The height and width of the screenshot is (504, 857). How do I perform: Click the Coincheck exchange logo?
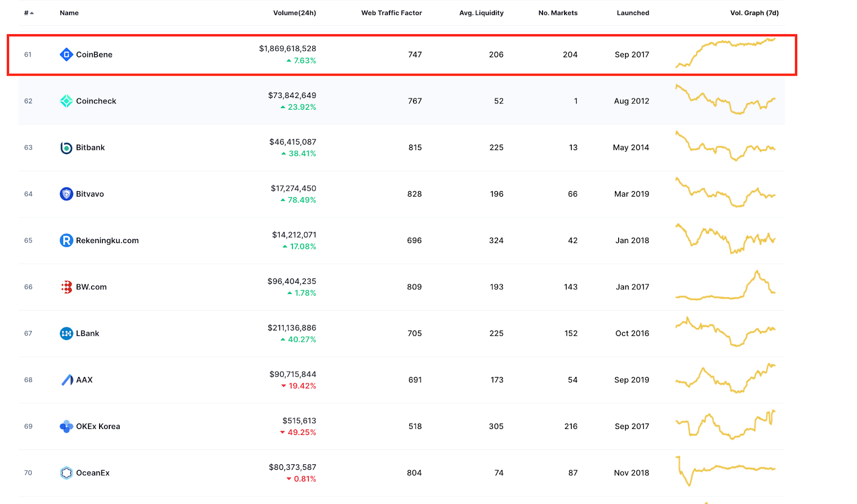point(66,101)
